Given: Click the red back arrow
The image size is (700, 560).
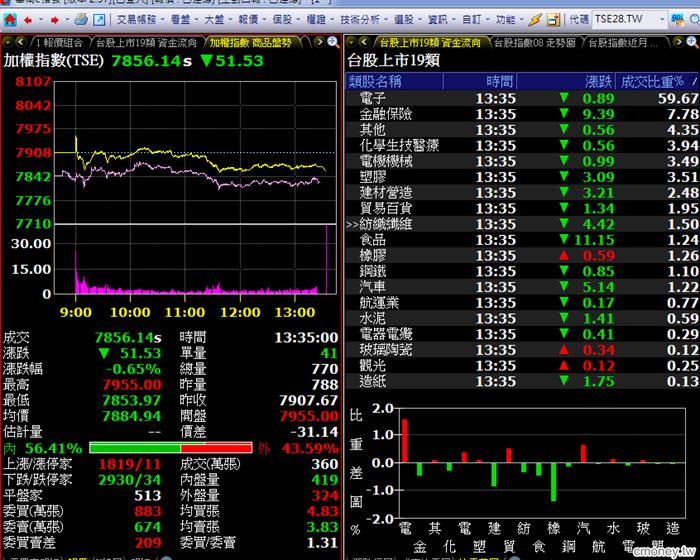Looking at the screenshot, I should click(28, 20).
